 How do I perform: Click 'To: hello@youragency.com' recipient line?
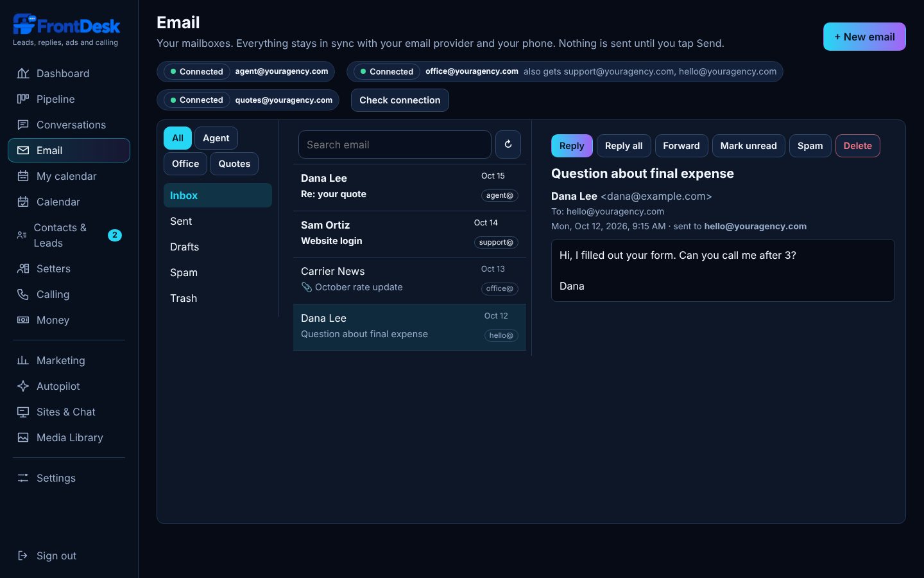[608, 211]
